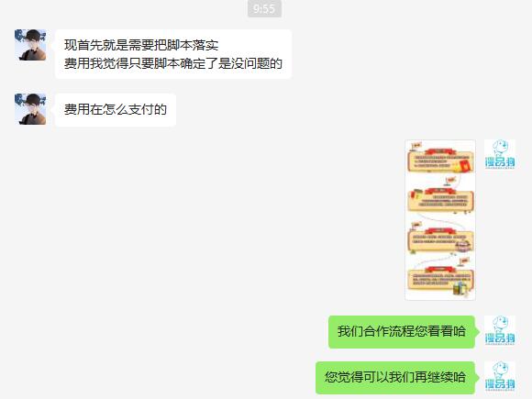Click the third step panel of the flowchart image
Viewport: 532px width, 399px height.
tap(440, 241)
